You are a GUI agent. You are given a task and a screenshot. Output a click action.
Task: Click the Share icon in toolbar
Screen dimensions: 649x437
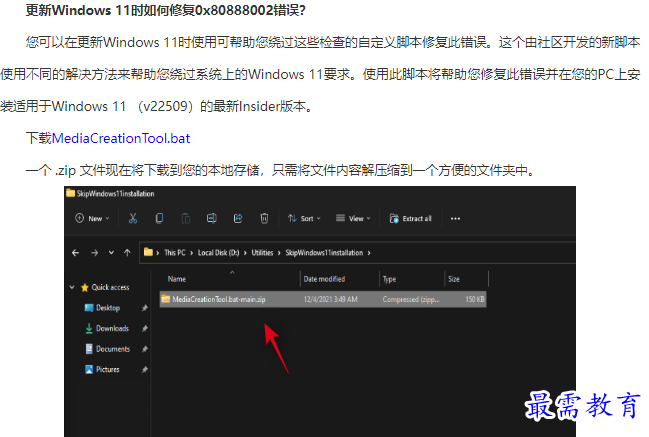(x=238, y=218)
